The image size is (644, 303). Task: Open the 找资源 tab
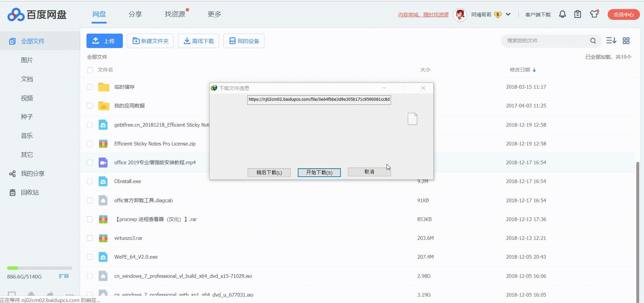tap(175, 14)
